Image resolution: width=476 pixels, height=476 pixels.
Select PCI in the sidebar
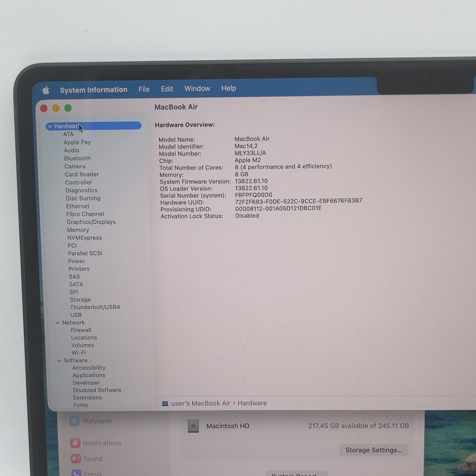[72, 246]
